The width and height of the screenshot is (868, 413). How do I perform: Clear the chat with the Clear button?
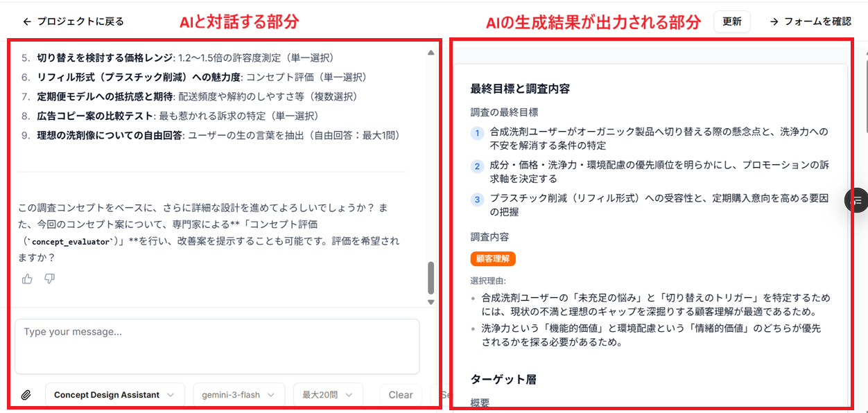[x=401, y=395]
